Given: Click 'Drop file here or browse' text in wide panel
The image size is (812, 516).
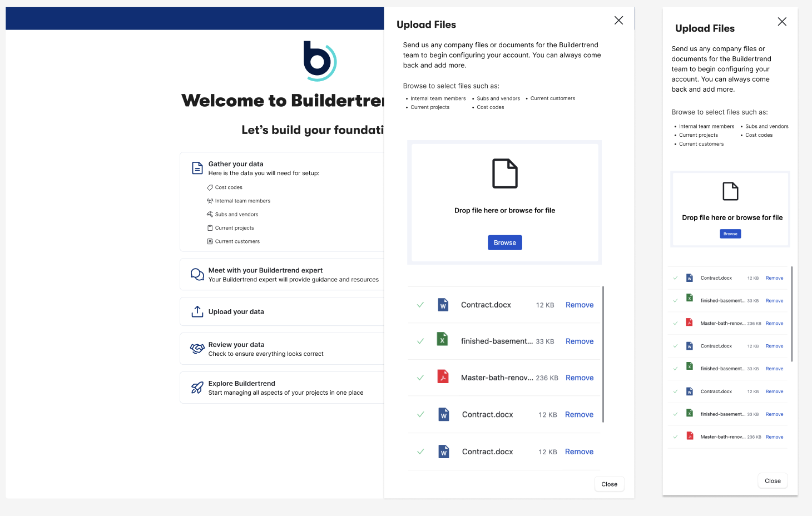Looking at the screenshot, I should pos(504,210).
